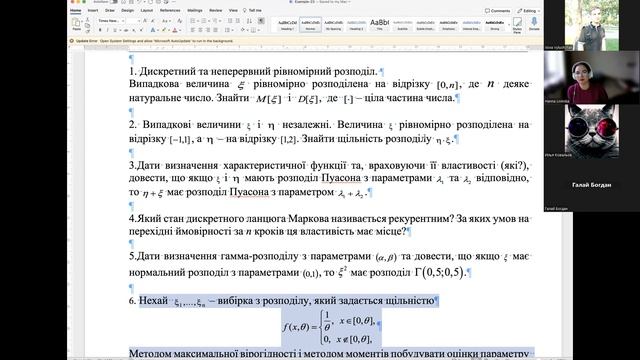
Task: Click the Comments button
Action: pyautogui.click(x=497, y=11)
